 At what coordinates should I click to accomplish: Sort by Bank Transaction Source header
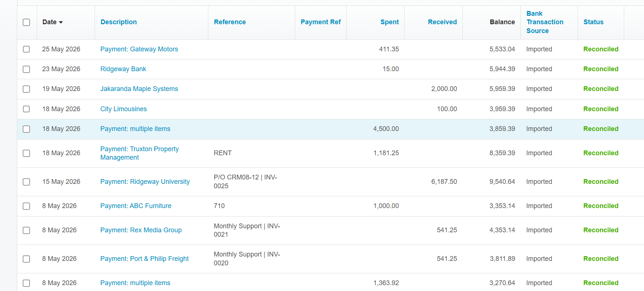click(545, 22)
